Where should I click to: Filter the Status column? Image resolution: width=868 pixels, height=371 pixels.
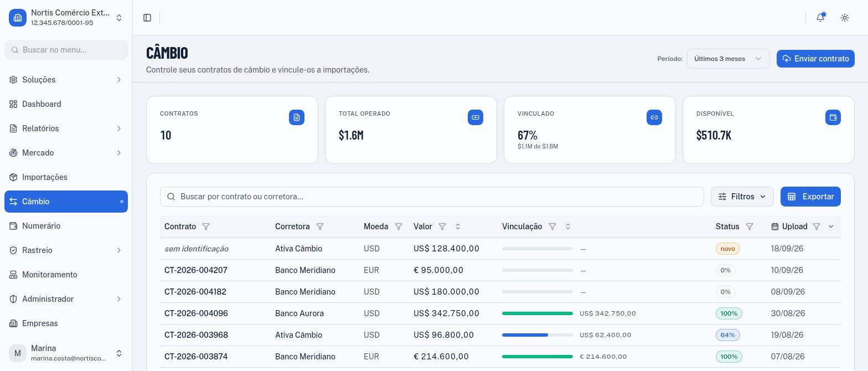tap(750, 226)
